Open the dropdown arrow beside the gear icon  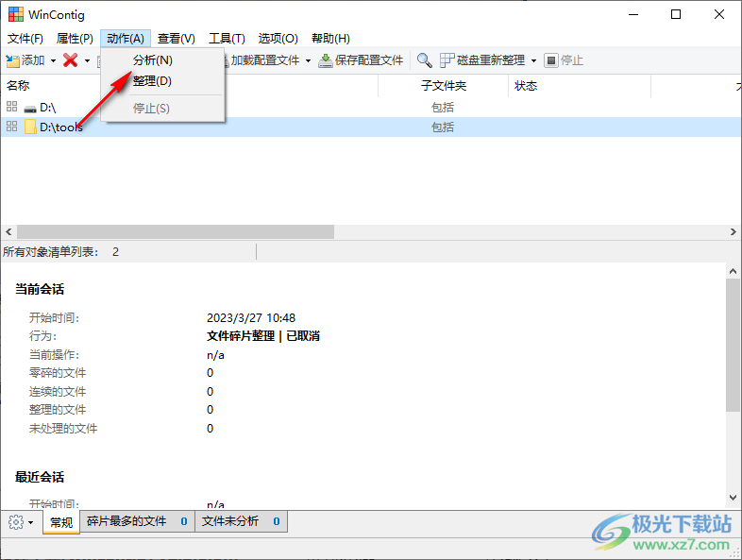[31, 522]
